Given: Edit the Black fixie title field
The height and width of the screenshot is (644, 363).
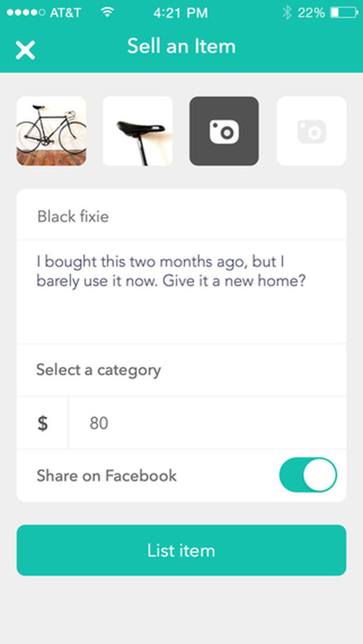Looking at the screenshot, I should pyautogui.click(x=181, y=217).
